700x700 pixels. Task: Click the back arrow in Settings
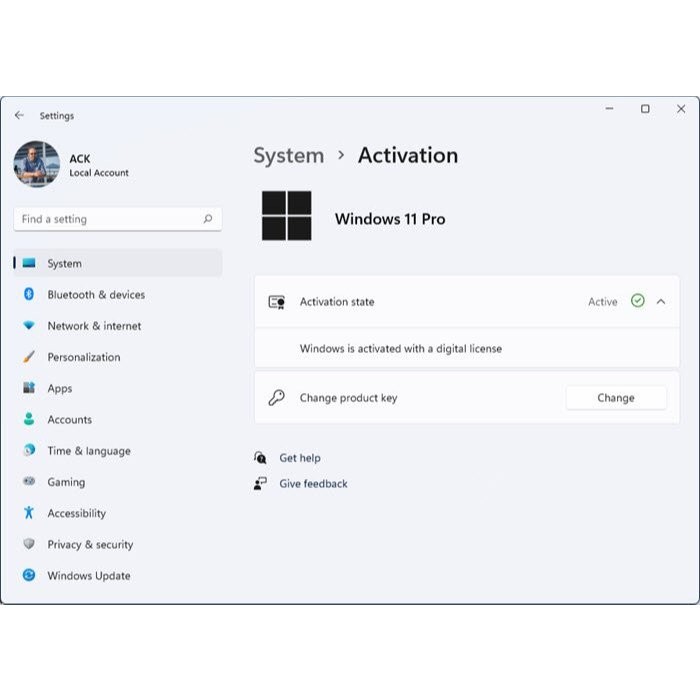point(19,116)
